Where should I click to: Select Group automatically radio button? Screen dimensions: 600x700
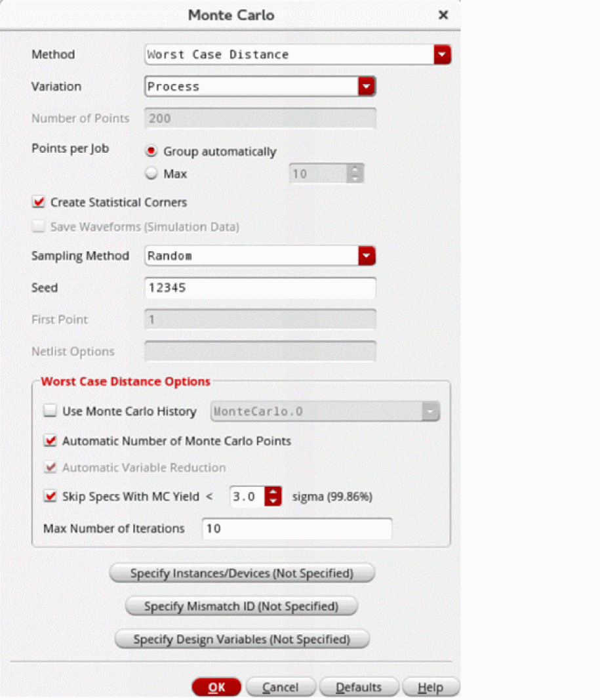click(x=151, y=151)
